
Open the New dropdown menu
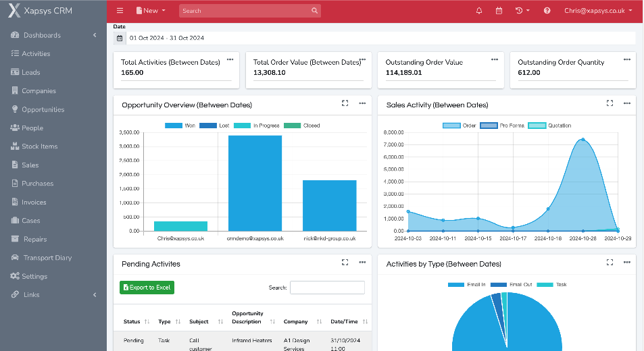coord(151,11)
